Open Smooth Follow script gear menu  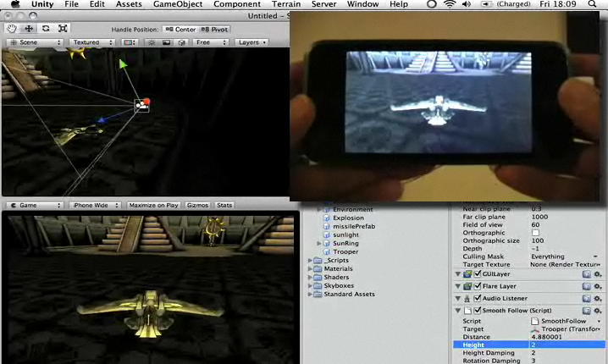click(x=598, y=311)
